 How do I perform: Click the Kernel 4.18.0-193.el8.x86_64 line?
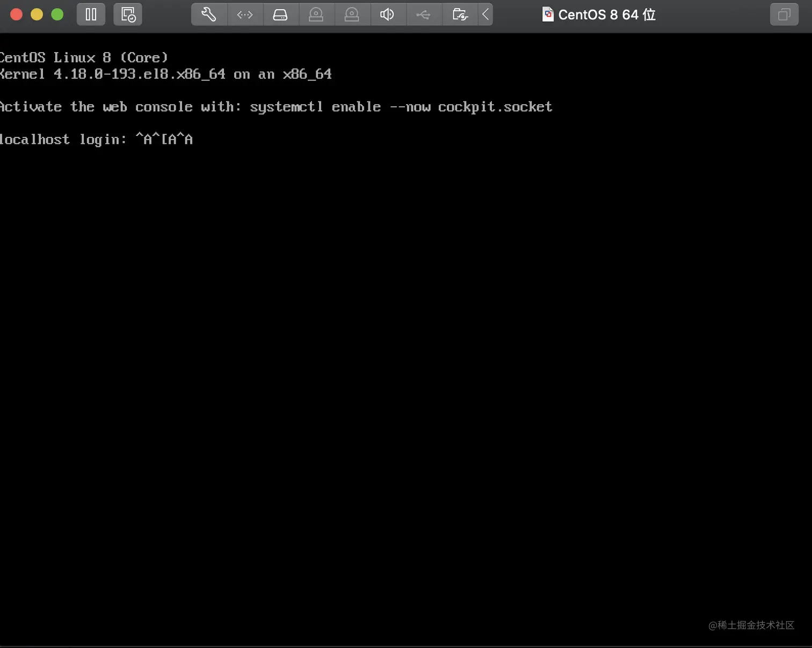tap(165, 74)
